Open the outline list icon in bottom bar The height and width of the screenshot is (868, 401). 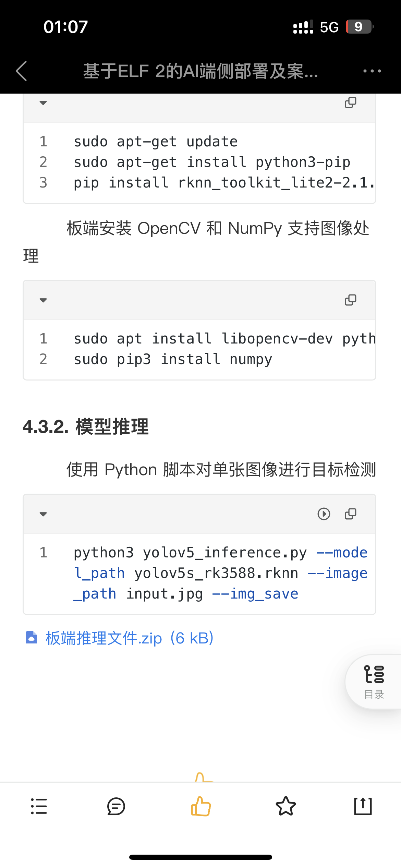tap(39, 806)
